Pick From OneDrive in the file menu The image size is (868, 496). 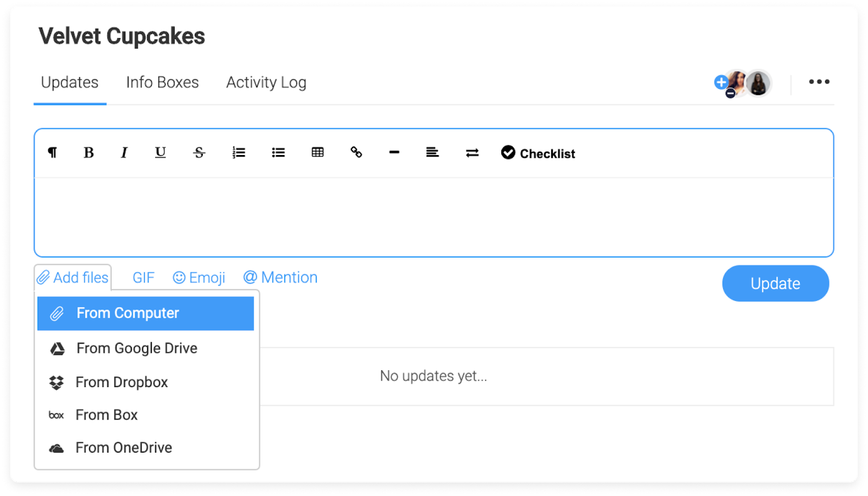click(x=124, y=447)
